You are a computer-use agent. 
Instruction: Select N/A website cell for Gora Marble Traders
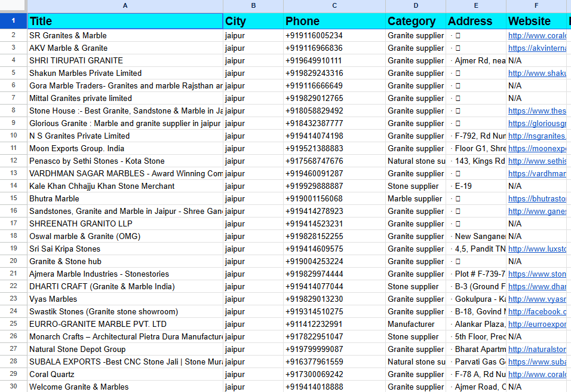pyautogui.click(x=536, y=85)
